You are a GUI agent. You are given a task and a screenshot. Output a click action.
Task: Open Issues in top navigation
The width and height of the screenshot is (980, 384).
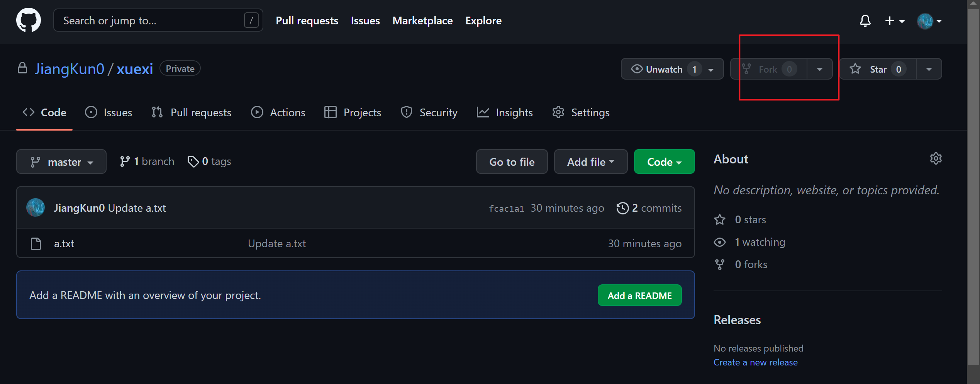(x=365, y=20)
